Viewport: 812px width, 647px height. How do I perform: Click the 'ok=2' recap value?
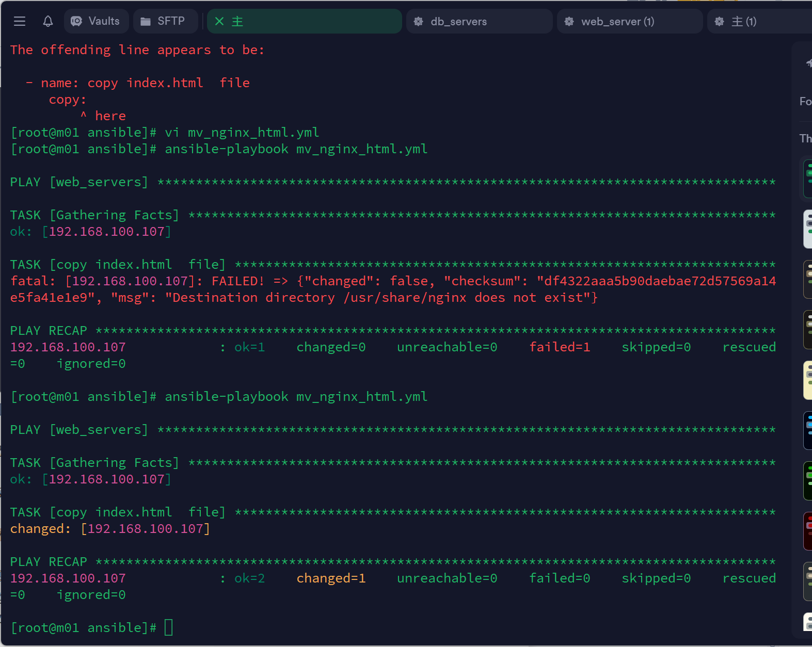click(x=249, y=578)
